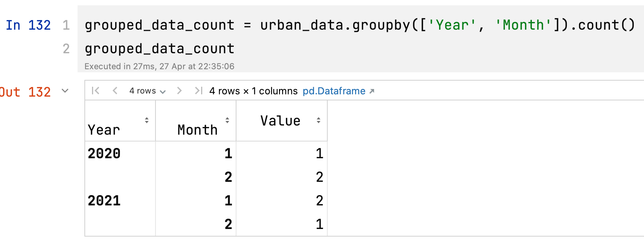Select the 2020 index cell
The width and height of the screenshot is (644, 248).
tap(104, 153)
